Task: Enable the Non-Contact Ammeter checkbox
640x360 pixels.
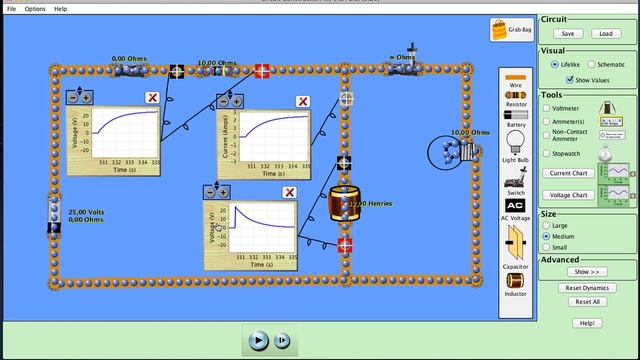Action: pyautogui.click(x=547, y=135)
